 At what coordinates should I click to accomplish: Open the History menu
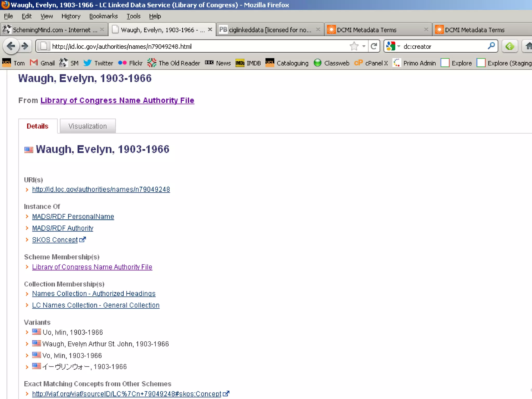tap(71, 16)
